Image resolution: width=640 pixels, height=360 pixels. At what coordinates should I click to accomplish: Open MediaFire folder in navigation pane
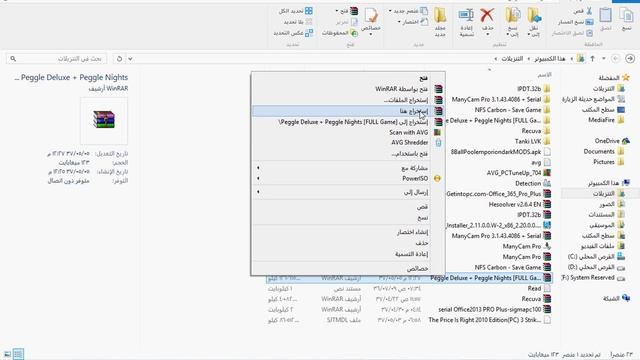tap(606, 120)
